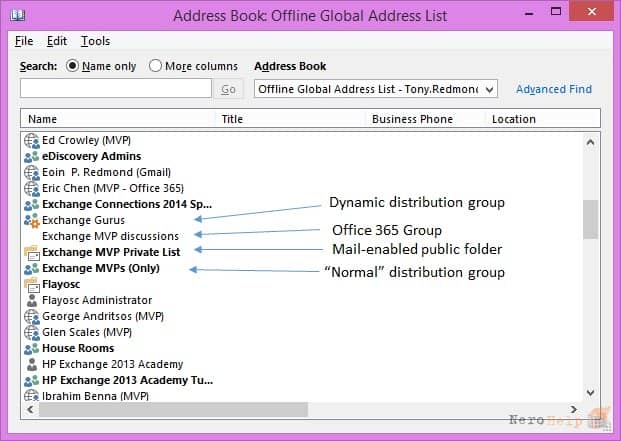Image resolution: width=621 pixels, height=441 pixels.
Task: Click the public folder icon beside Flayosc
Action: coord(32,285)
